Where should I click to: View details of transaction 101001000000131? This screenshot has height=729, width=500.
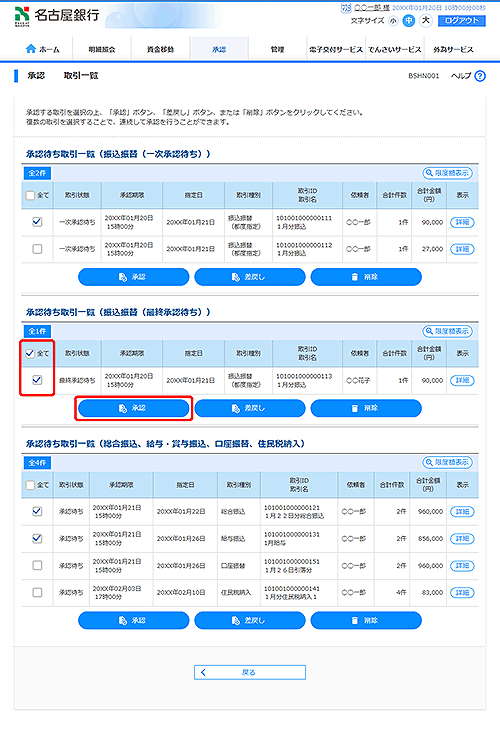(462, 538)
